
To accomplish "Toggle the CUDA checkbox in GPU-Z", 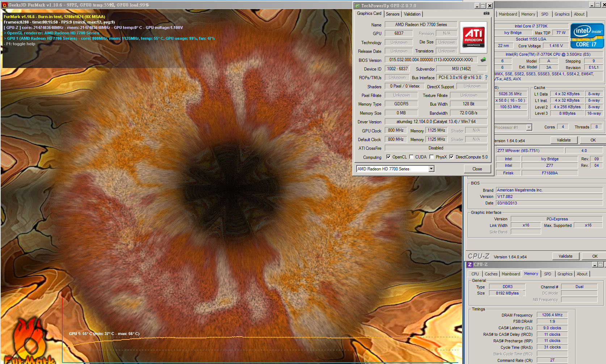I will coord(411,157).
